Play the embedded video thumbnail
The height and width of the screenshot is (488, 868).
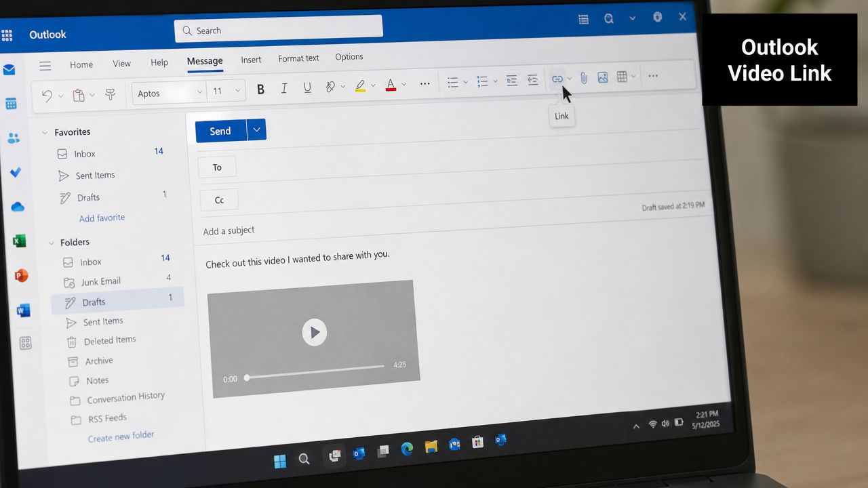click(x=314, y=332)
